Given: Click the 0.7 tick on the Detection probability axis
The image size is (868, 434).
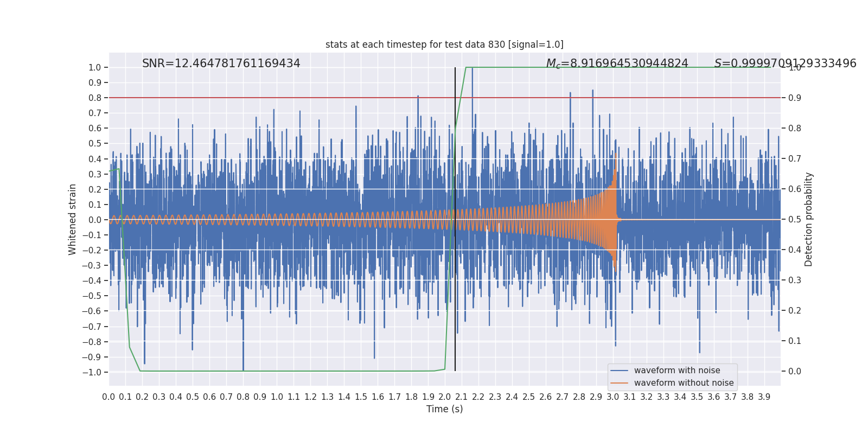Looking at the screenshot, I should tap(795, 159).
